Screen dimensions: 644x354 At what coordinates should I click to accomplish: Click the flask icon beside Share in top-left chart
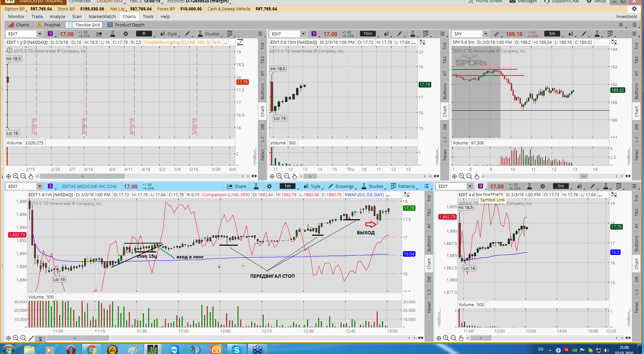[113, 34]
